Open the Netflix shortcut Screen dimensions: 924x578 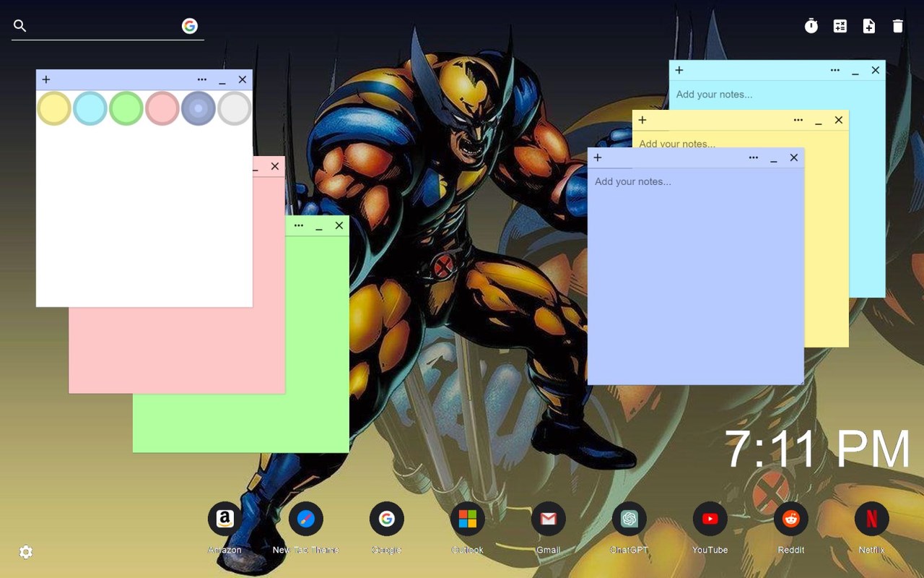point(872,519)
